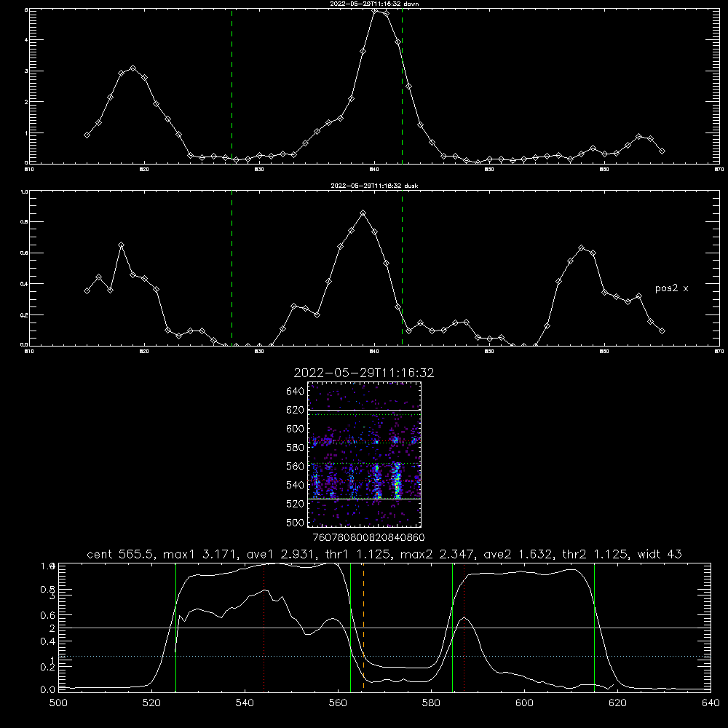Image resolution: width=728 pixels, height=728 pixels.
Task: Click heat map y-axis label 600
Action: [296, 429]
